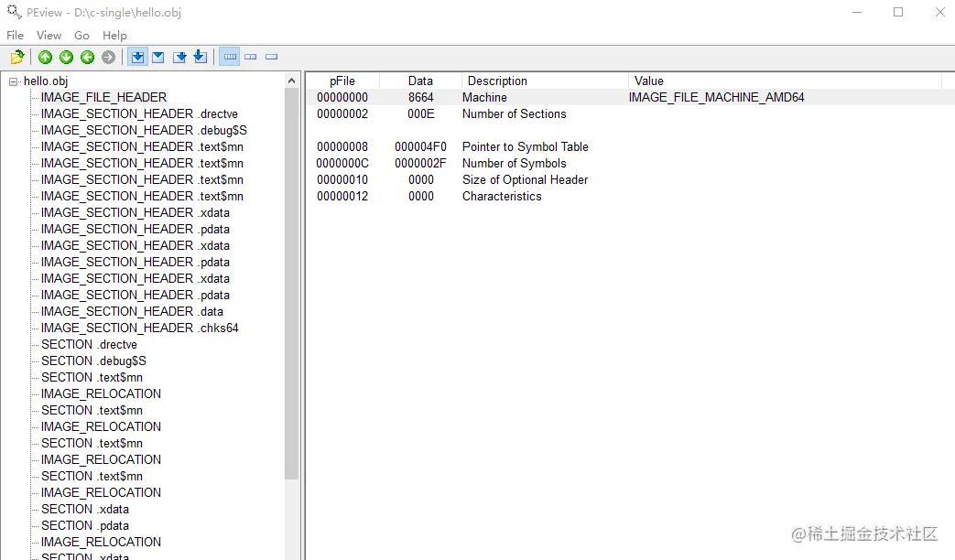955x560 pixels.
Task: Open the Help menu
Action: click(x=114, y=36)
